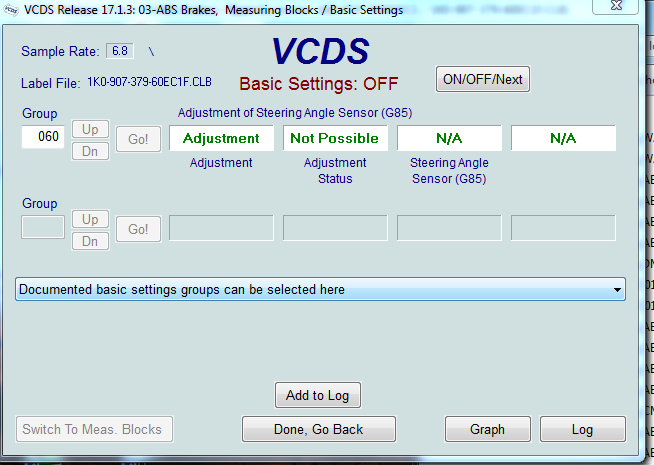This screenshot has height=465, width=654.
Task: Click 'Basic Settings: OFF' status text
Action: [x=319, y=84]
